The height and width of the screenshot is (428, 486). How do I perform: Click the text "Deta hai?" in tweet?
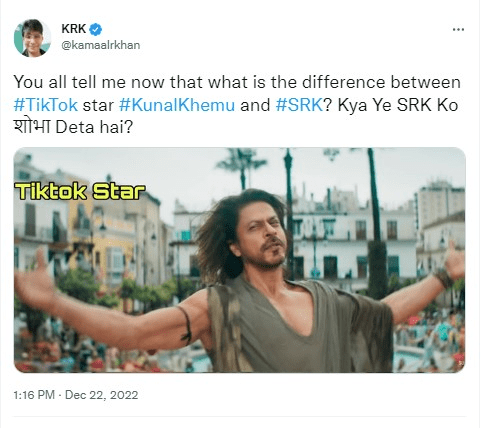point(94,127)
